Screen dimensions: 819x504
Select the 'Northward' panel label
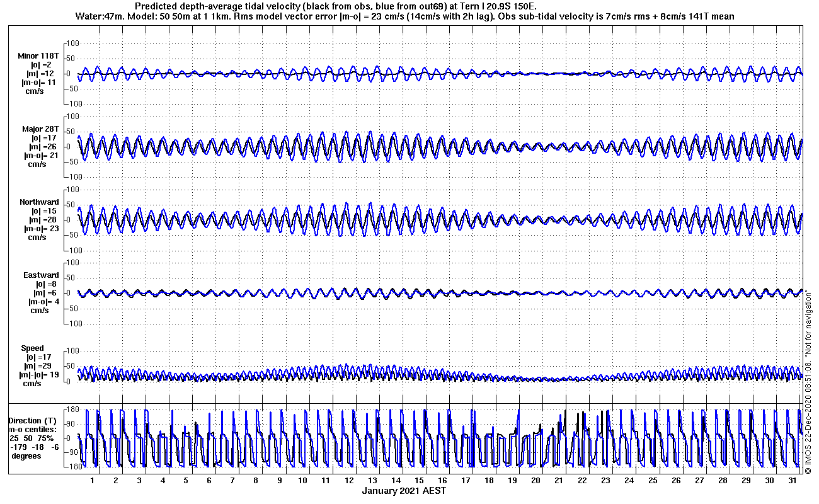coord(39,202)
